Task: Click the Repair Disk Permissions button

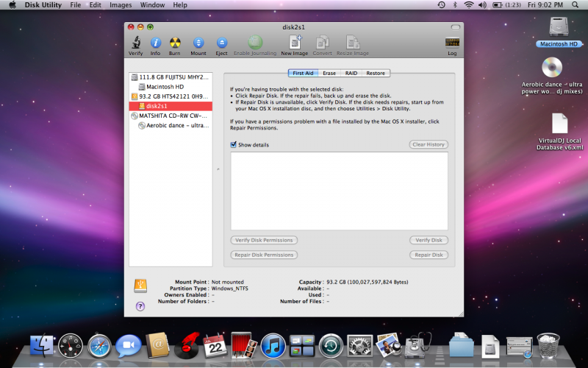Action: tap(264, 255)
